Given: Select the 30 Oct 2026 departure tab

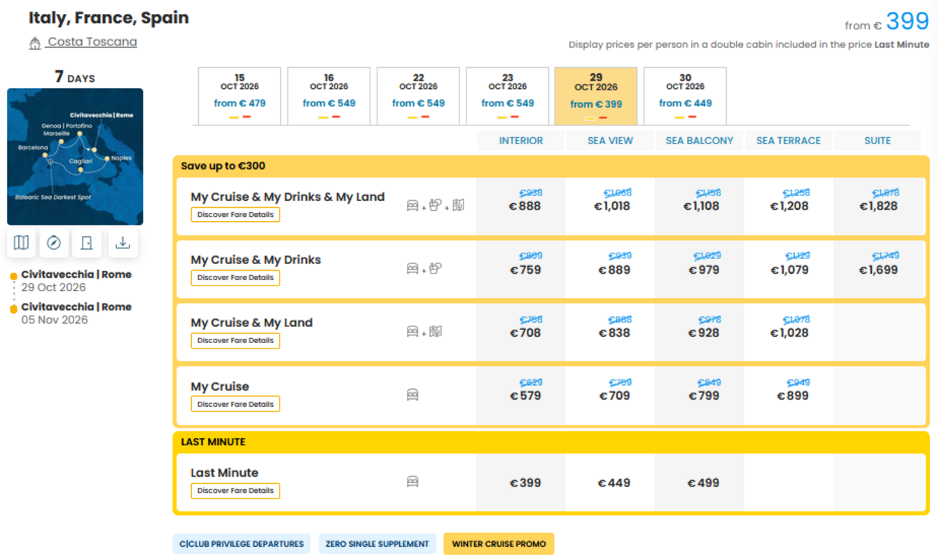Looking at the screenshot, I should tap(685, 96).
